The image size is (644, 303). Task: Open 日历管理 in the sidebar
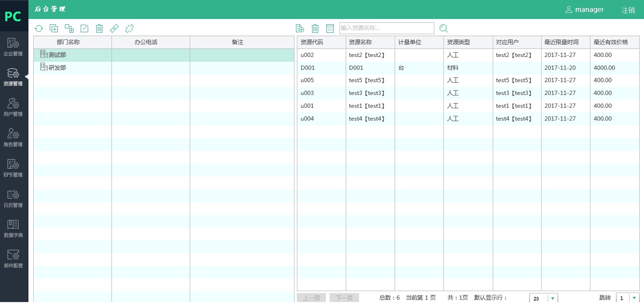pos(14,199)
